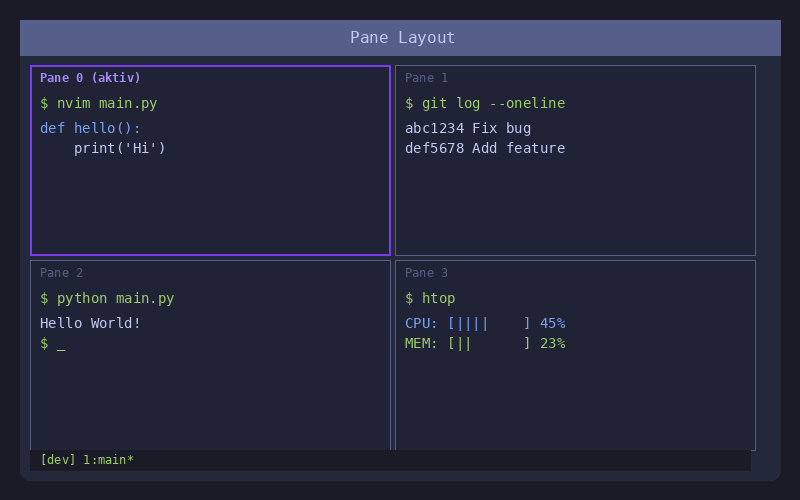Click the nvim main.py command line
800x500 pixels.
click(x=98, y=103)
